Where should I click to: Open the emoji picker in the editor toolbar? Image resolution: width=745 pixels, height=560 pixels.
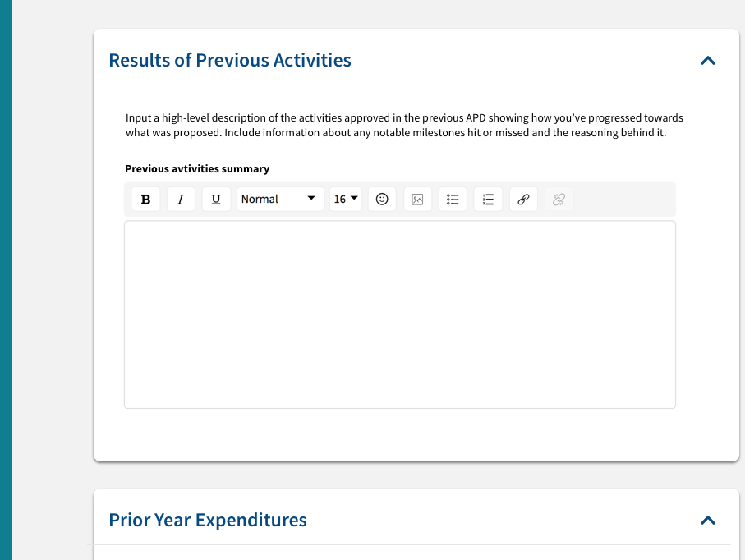[382, 199]
